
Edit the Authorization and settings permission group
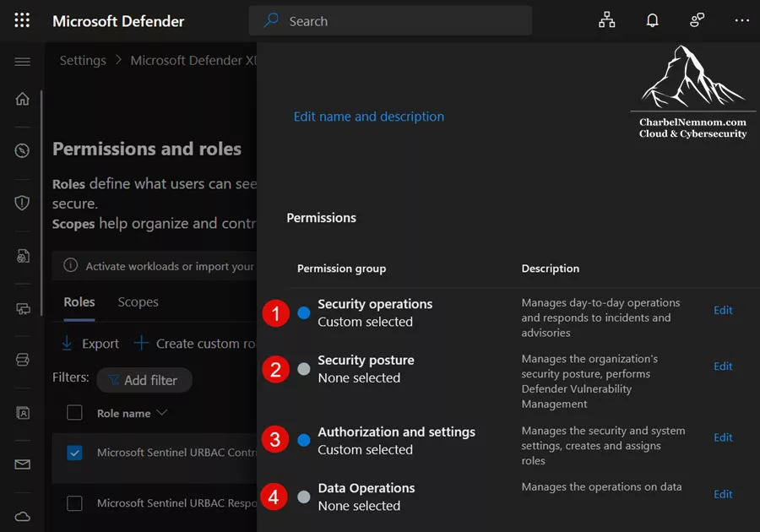point(723,437)
